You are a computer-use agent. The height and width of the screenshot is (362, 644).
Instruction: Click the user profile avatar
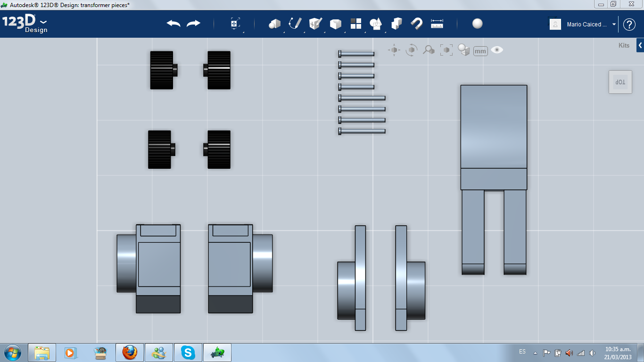click(555, 24)
